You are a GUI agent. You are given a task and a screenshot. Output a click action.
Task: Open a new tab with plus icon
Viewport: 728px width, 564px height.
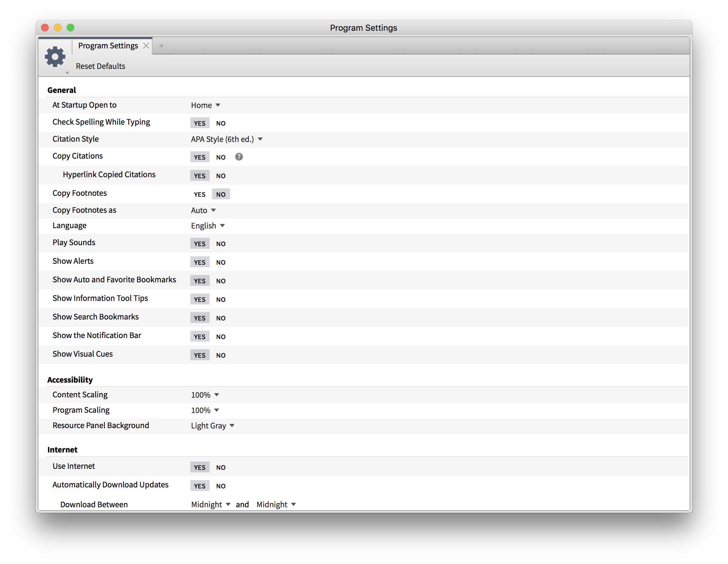(161, 46)
